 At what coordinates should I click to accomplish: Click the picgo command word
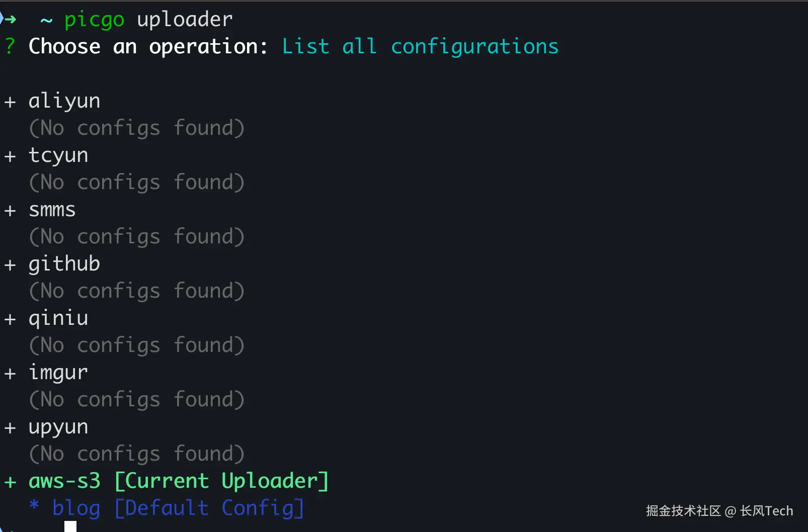point(94,20)
